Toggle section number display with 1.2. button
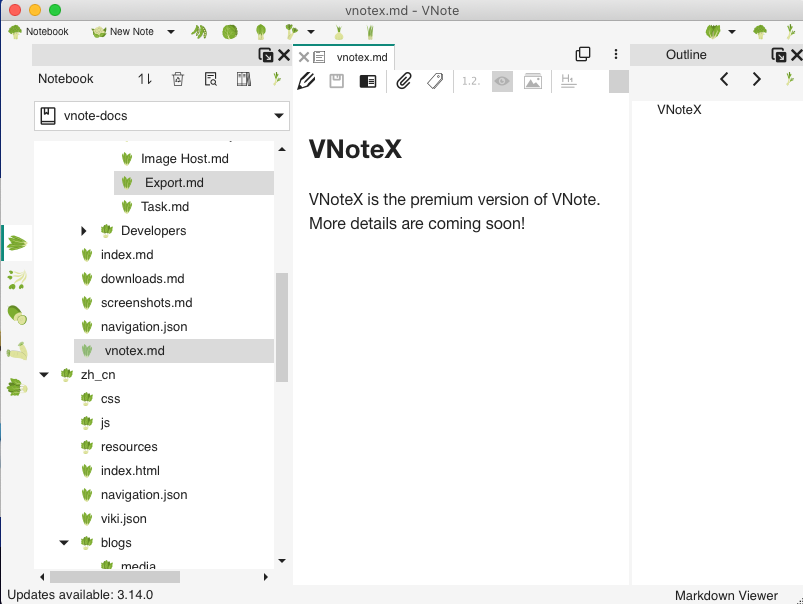This screenshot has height=604, width=803. tap(470, 81)
